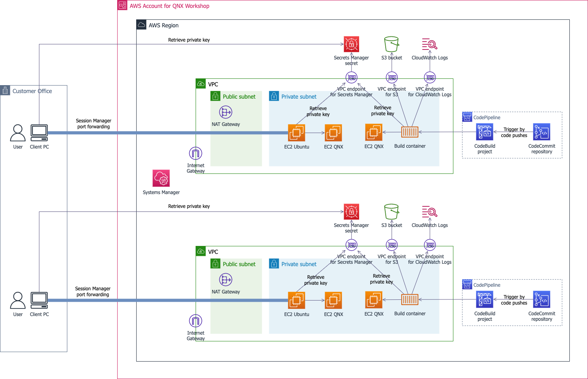Select the upper CodeBuild project icon
The width and height of the screenshot is (588, 379).
[485, 132]
